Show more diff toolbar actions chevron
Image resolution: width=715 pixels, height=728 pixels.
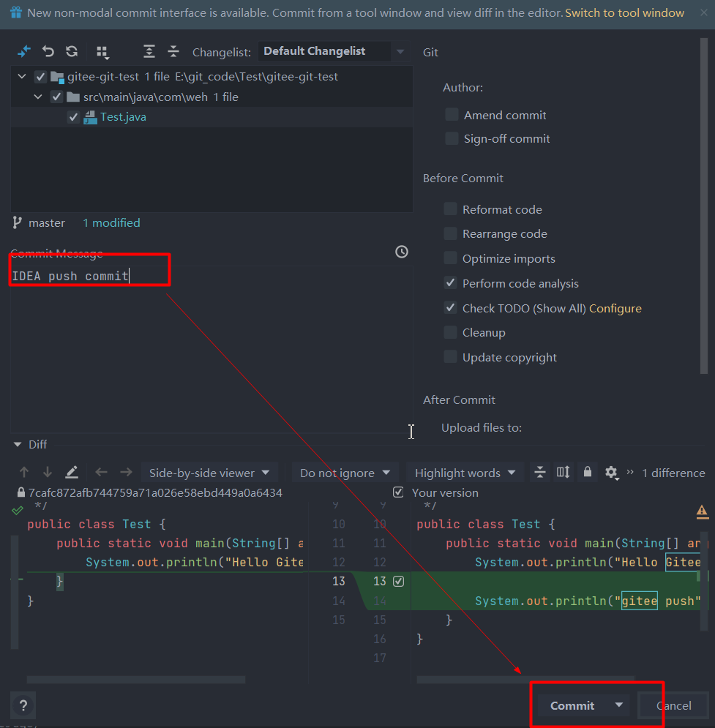point(630,472)
